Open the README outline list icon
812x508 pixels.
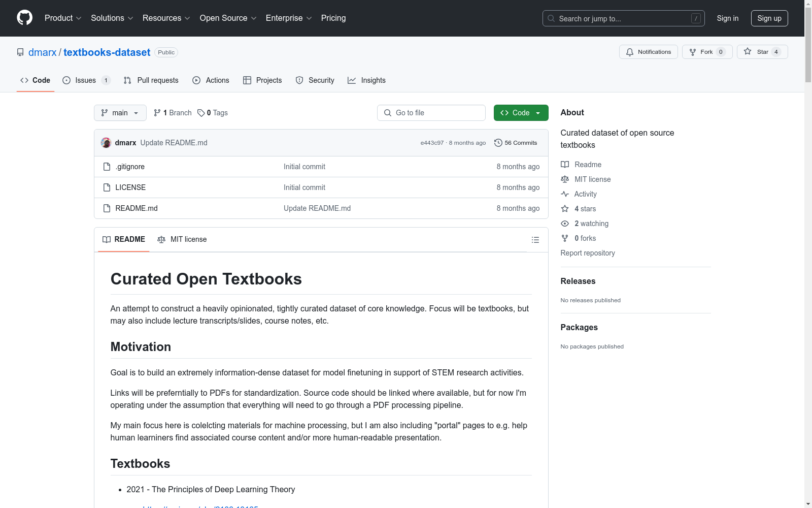point(535,240)
